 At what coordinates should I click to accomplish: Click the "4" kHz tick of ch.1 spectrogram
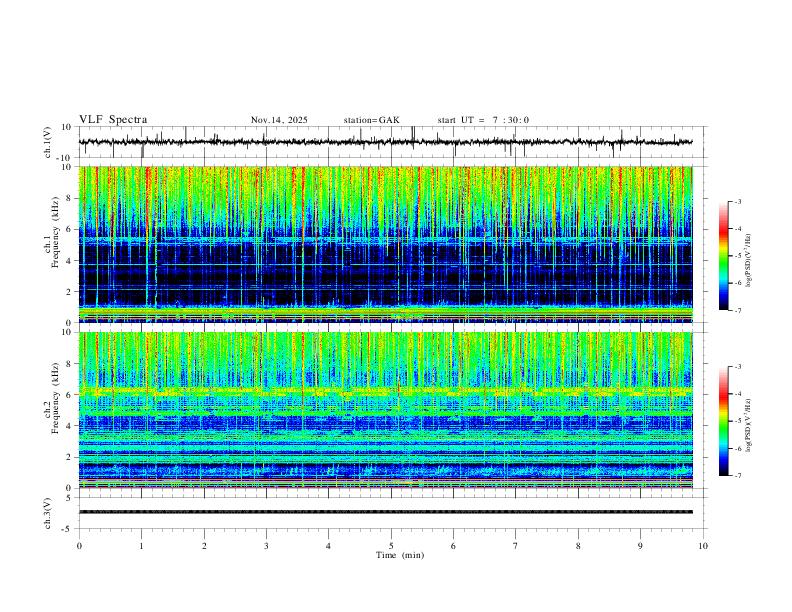coord(70,261)
